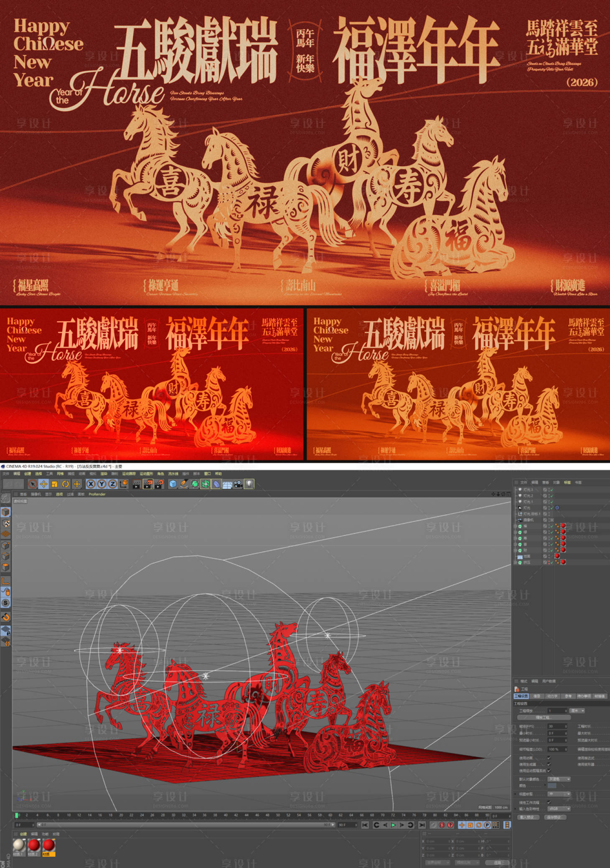
Task: Add a Camera object icon
Action: [238, 484]
